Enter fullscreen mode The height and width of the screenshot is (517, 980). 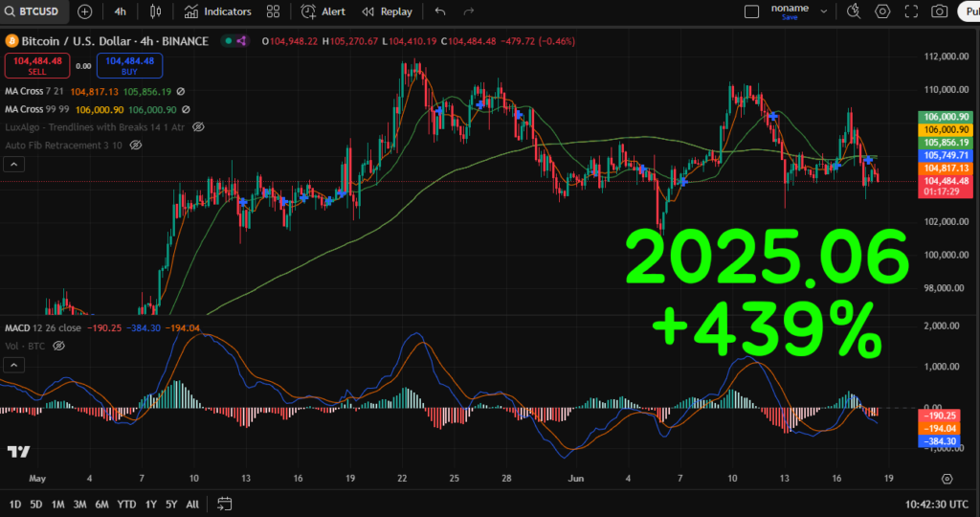click(x=911, y=11)
